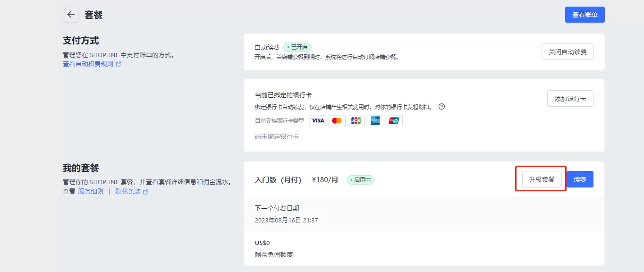Click 续费 to renew the plan
Screen dimensions: 644x272
pos(580,179)
